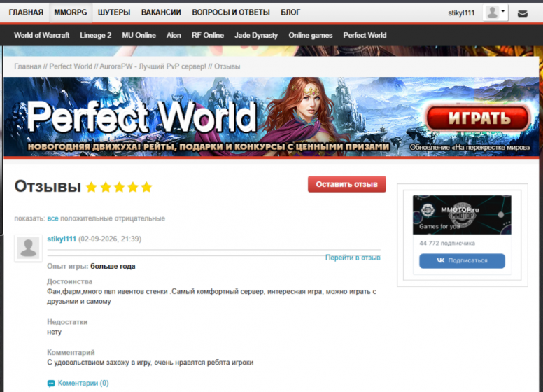
Task: Open Коментарии (0) link
Action: click(83, 383)
